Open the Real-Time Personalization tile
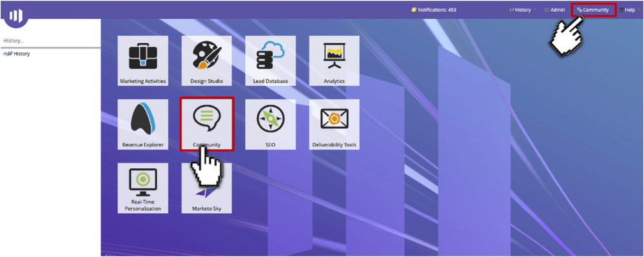Screen dimensions: 644x257 (142, 188)
